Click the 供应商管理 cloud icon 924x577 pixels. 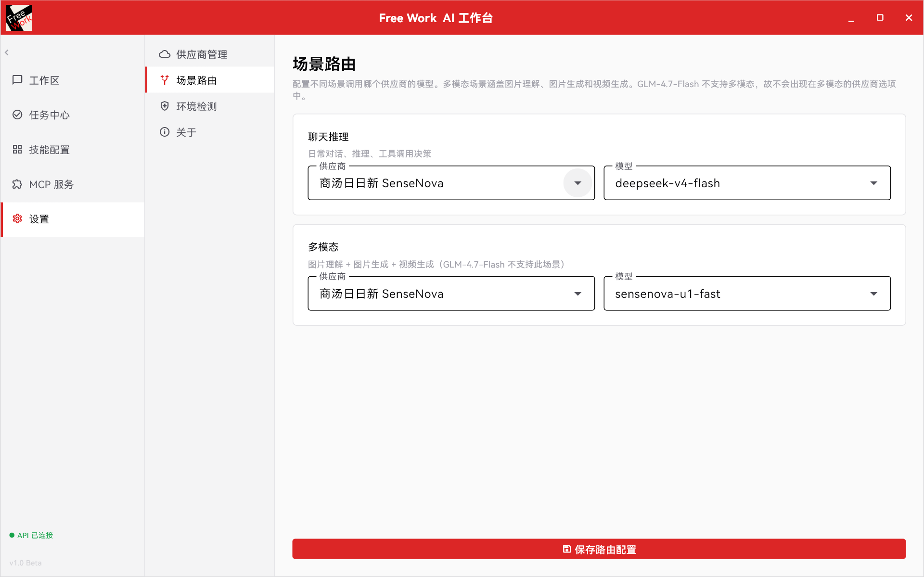[165, 54]
